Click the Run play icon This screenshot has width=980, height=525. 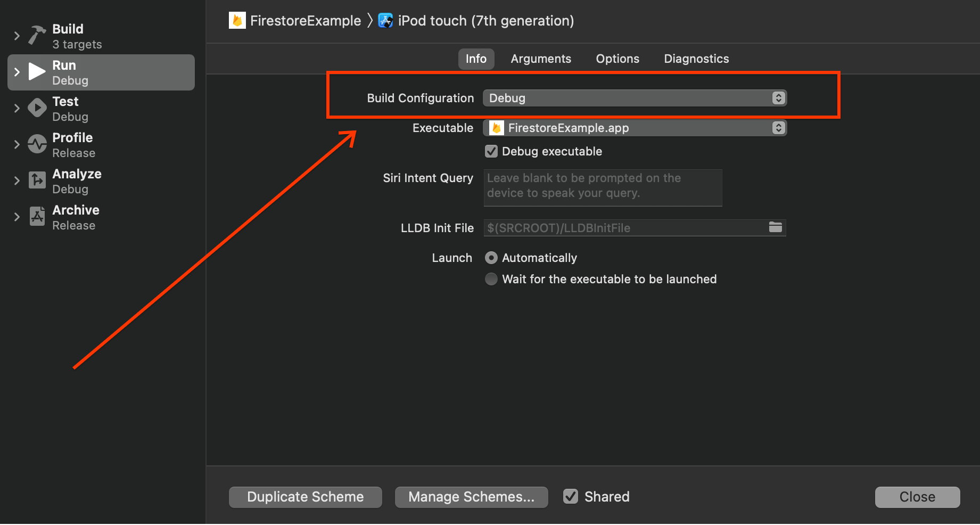tap(36, 71)
